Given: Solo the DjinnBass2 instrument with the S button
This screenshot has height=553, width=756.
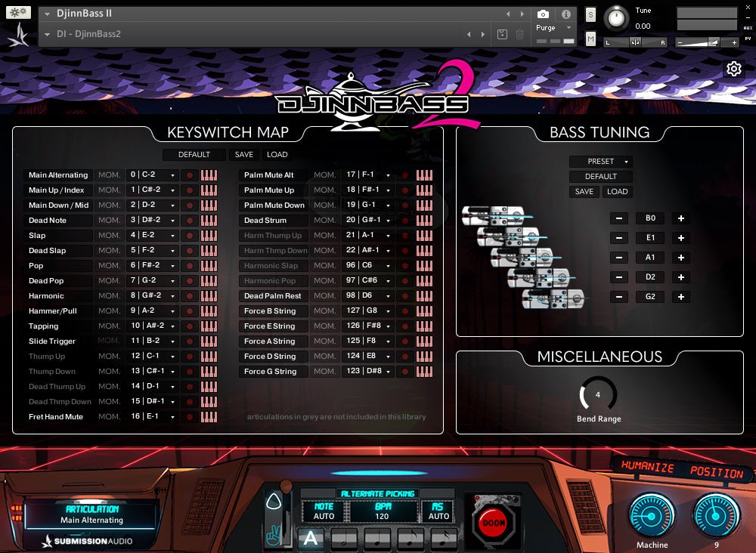Looking at the screenshot, I should (590, 14).
